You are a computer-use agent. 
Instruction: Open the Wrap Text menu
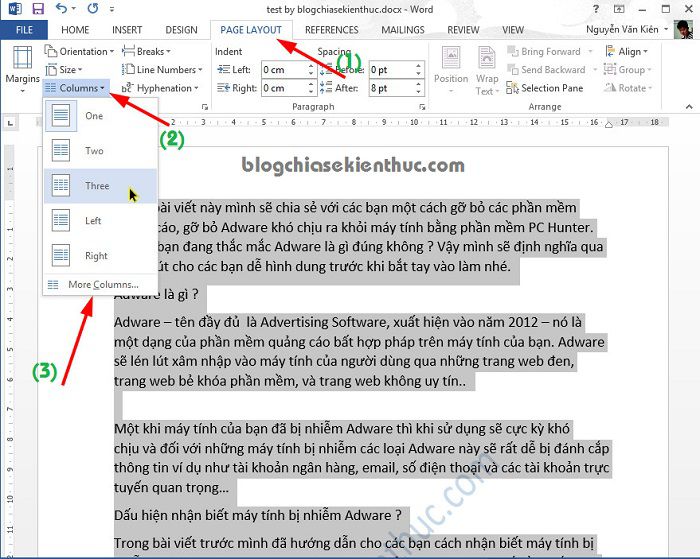[487, 70]
